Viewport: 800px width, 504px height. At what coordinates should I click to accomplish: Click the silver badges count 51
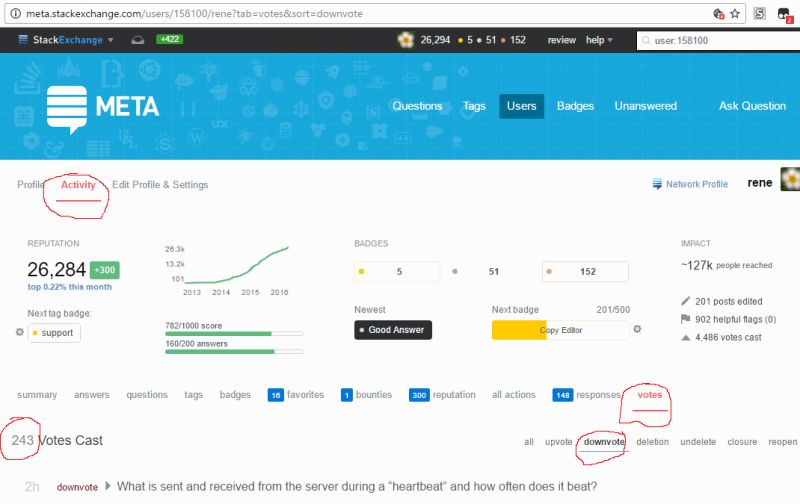point(493,271)
